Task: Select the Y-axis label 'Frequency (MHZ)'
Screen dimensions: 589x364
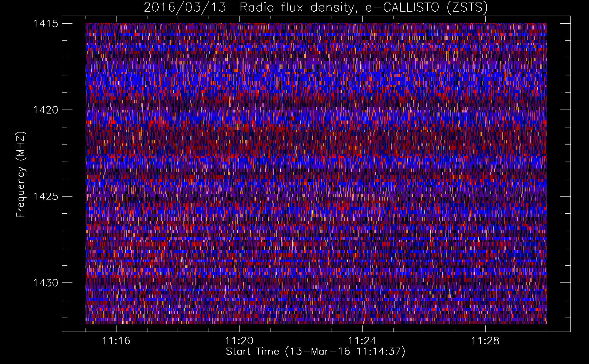Action: click(21, 174)
